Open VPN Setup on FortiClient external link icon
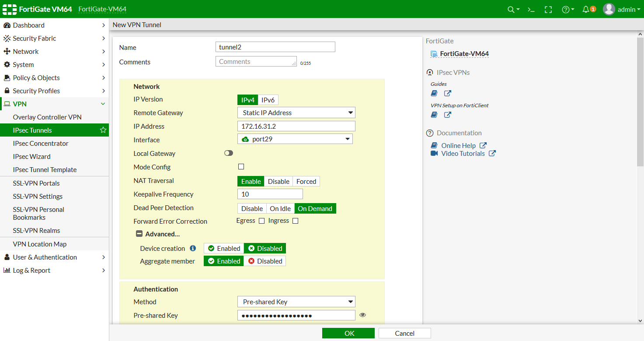 click(x=448, y=115)
